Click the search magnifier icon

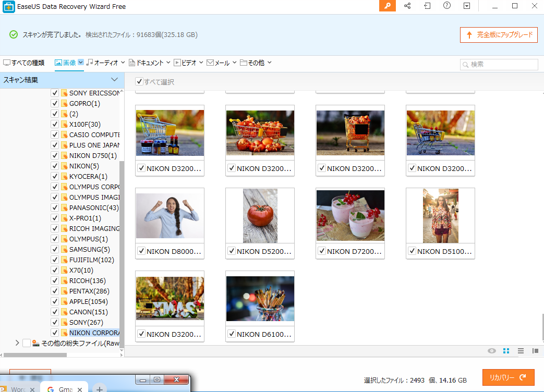coord(466,65)
